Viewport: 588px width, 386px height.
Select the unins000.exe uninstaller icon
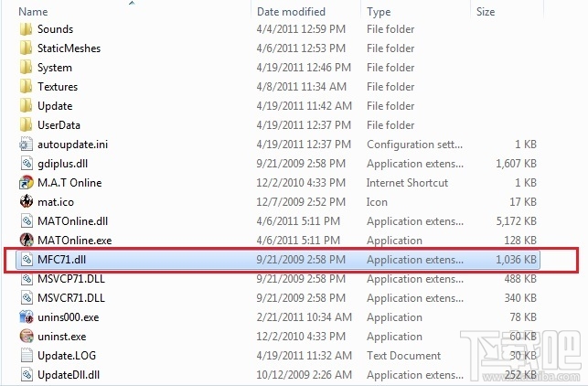[27, 317]
